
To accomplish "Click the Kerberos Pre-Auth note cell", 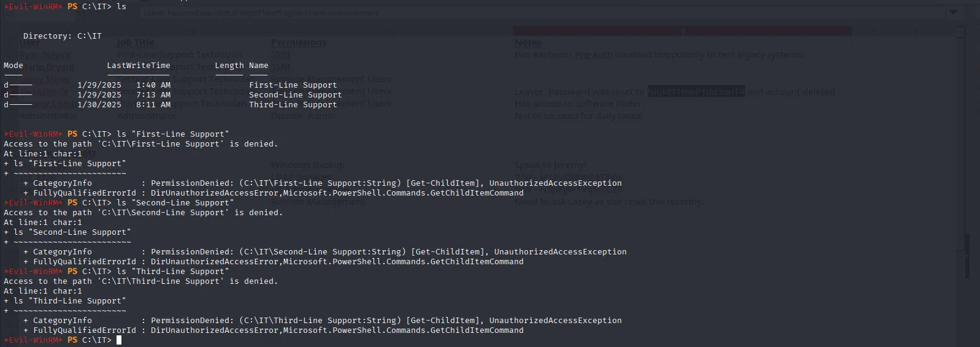I will click(x=657, y=55).
